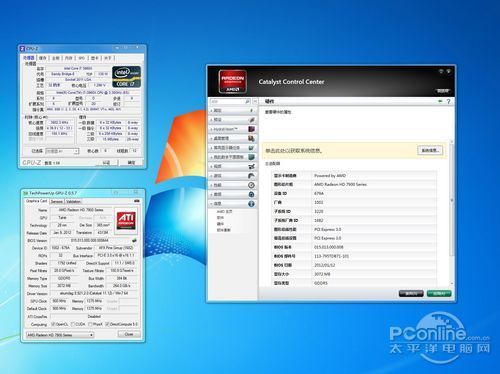Toggle the OpenCL checkbox in GPU-Z
Image resolution: width=500 pixels, height=374 pixels.
(53, 324)
